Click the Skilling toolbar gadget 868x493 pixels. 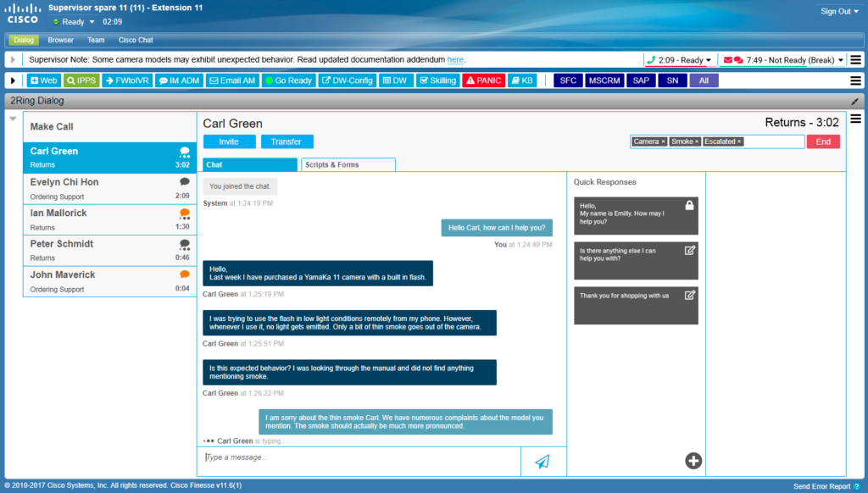437,80
